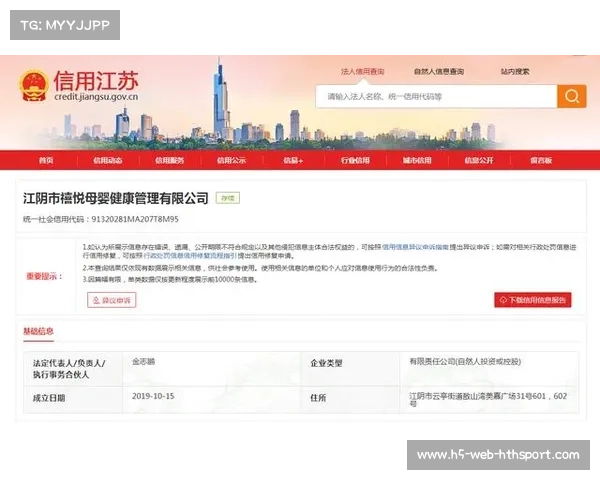The image size is (600, 480).
Task: Select the 法人信用查询 search tab
Action: 362,72
